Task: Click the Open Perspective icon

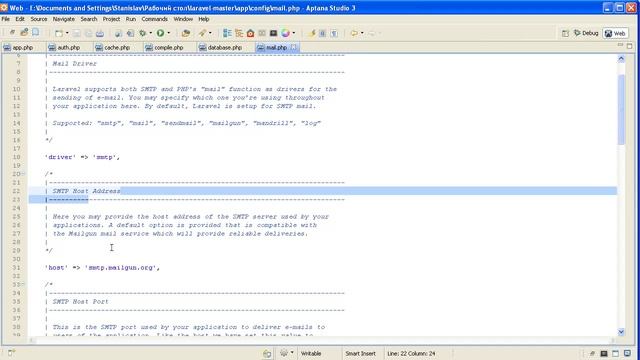Action: (565, 33)
